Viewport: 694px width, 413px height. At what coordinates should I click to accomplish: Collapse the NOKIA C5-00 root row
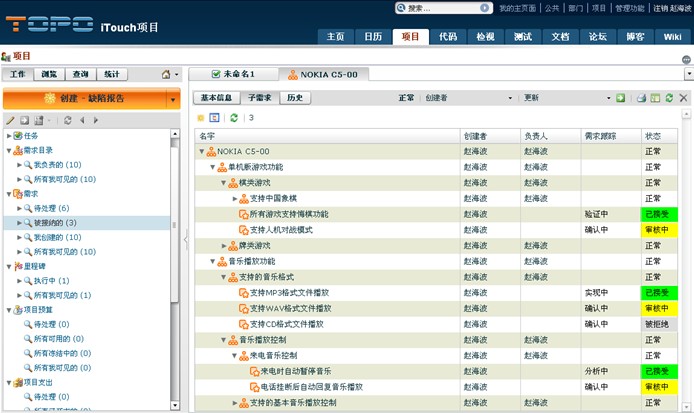click(202, 151)
